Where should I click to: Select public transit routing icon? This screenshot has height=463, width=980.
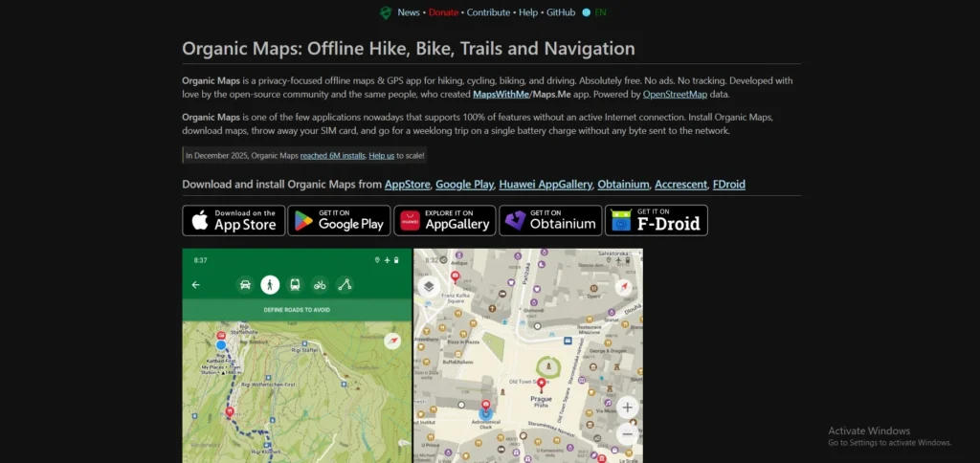(x=295, y=285)
